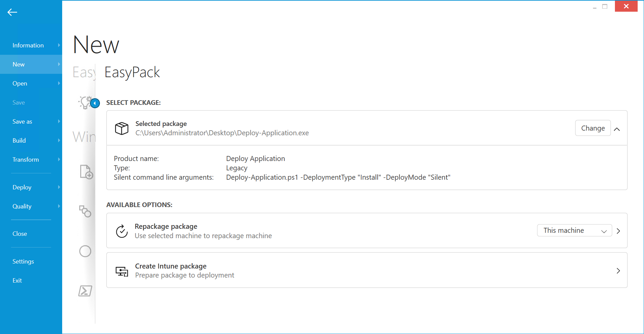Switch to the Build section
644x334 pixels.
coord(19,140)
